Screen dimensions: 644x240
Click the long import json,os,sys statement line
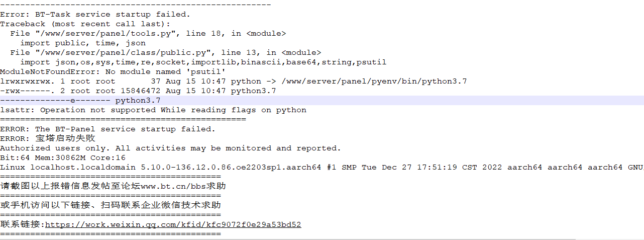point(203,62)
